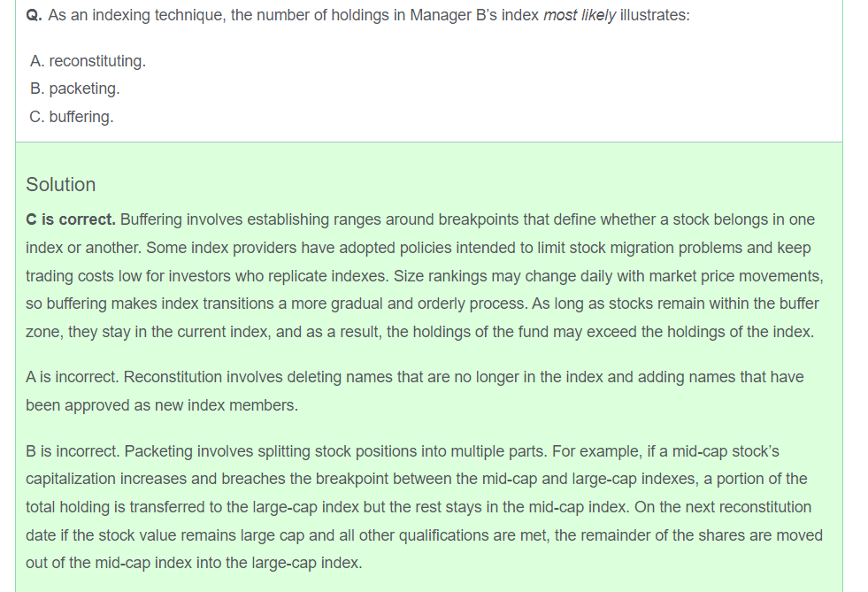Click "been approved as new index members" line
868x592 pixels.
(162, 405)
